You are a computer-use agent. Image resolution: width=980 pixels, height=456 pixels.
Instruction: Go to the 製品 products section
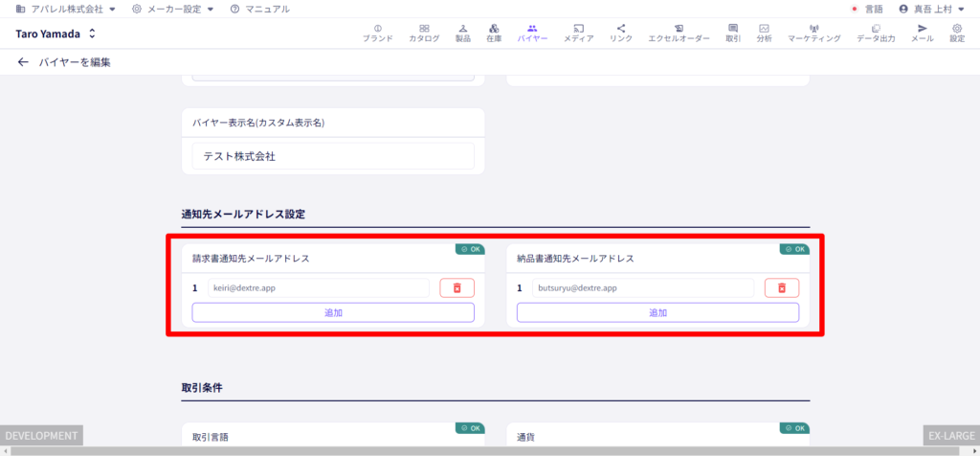click(463, 34)
